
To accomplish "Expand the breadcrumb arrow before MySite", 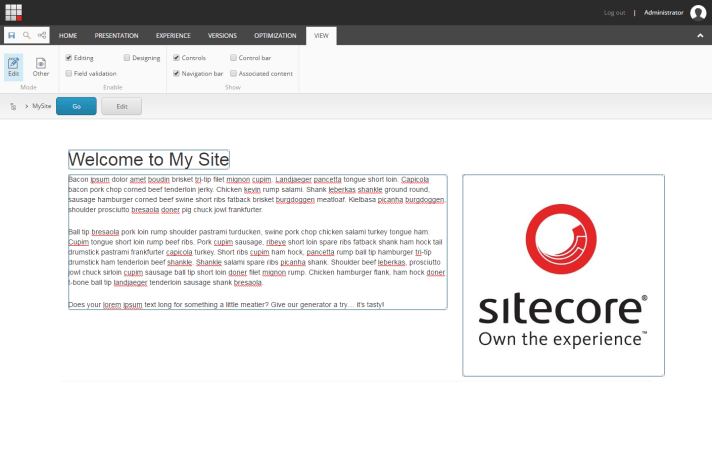I will (x=26, y=106).
